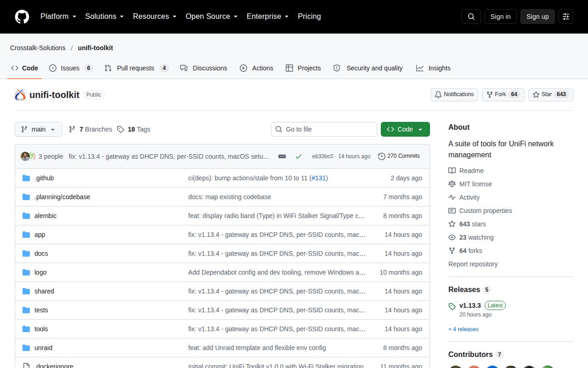
Task: Open appearance settings icon next to Sign up
Action: tap(566, 17)
